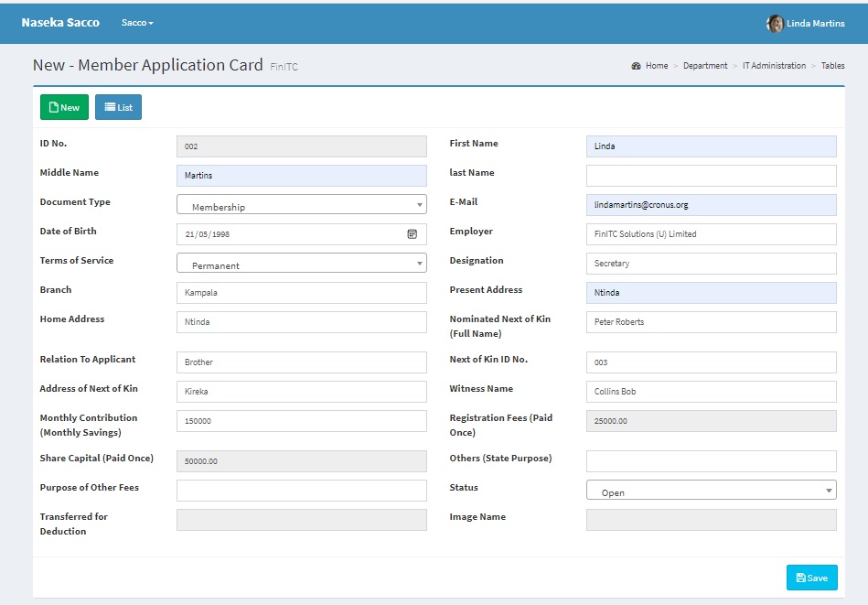The width and height of the screenshot is (868, 605).
Task: Click the last Name input field
Action: tap(711, 176)
